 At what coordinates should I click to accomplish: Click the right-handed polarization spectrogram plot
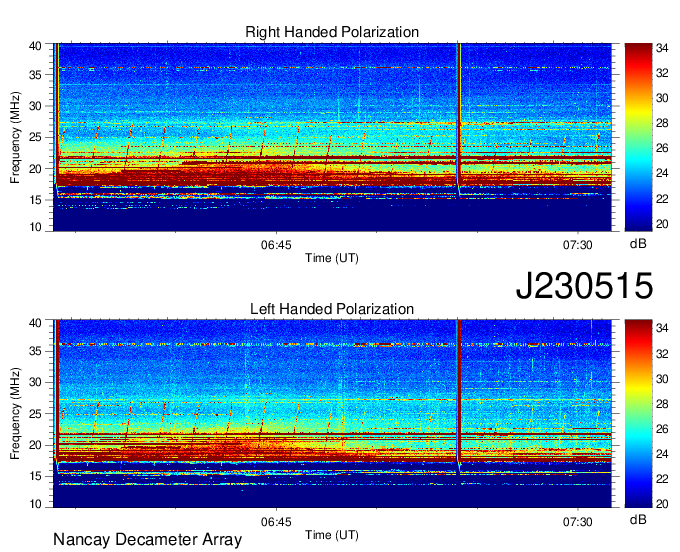coord(332,137)
